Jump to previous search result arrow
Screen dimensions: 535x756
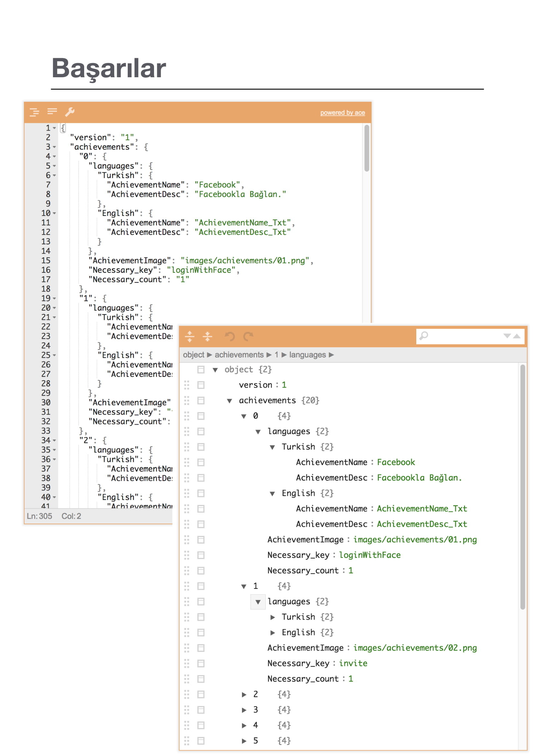[x=517, y=336]
